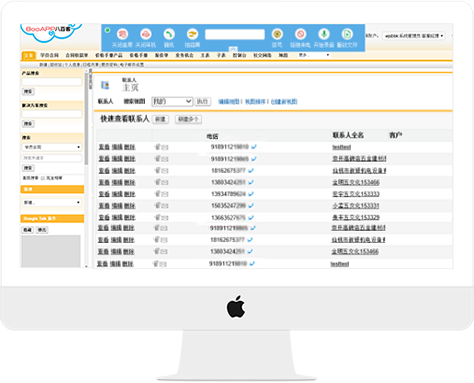Switch to the 控制台 tab
The height and width of the screenshot is (383, 474).
[239, 55]
